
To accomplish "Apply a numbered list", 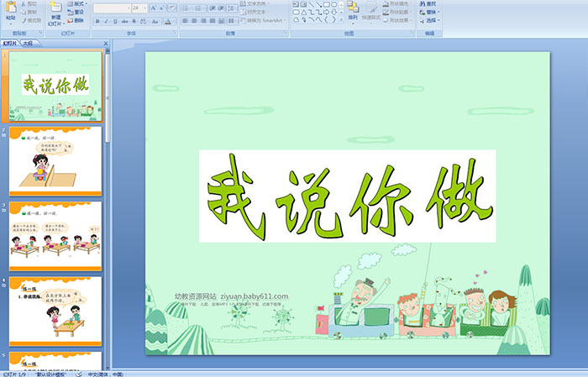I will (x=199, y=8).
